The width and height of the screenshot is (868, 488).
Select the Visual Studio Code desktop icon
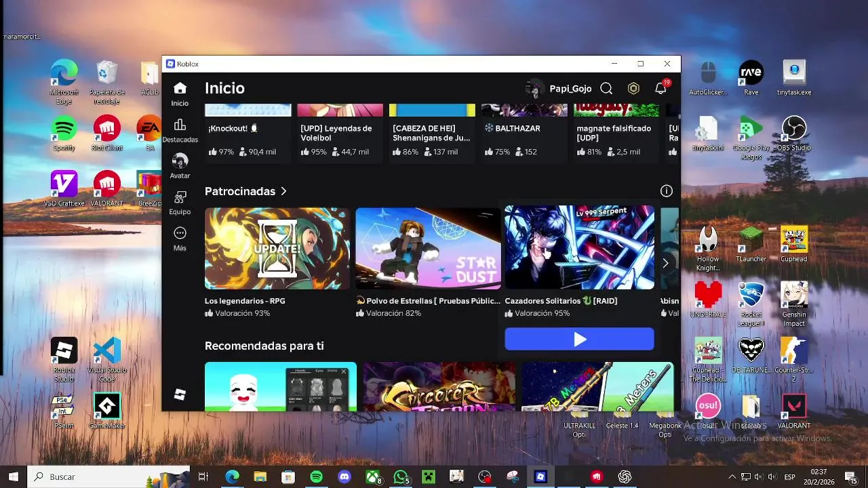click(x=107, y=360)
